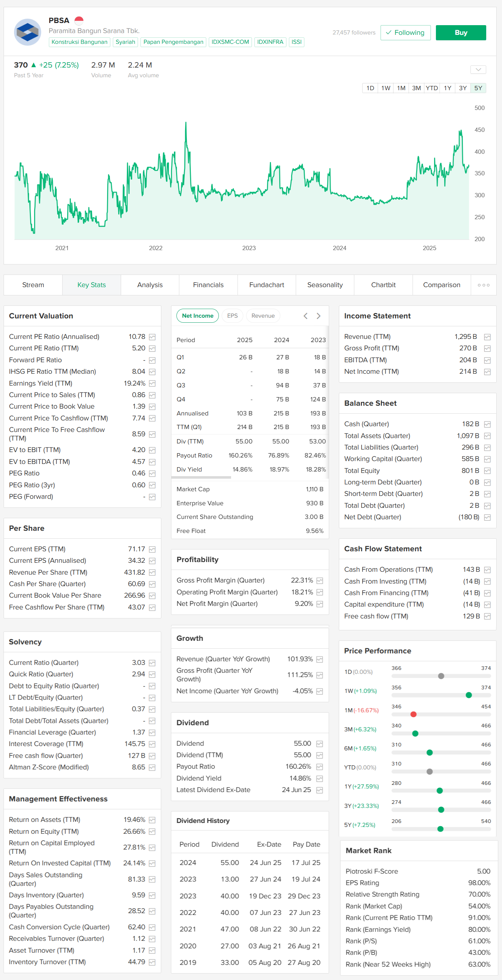Open chart icon for Net Debt (Quarter)

click(487, 517)
